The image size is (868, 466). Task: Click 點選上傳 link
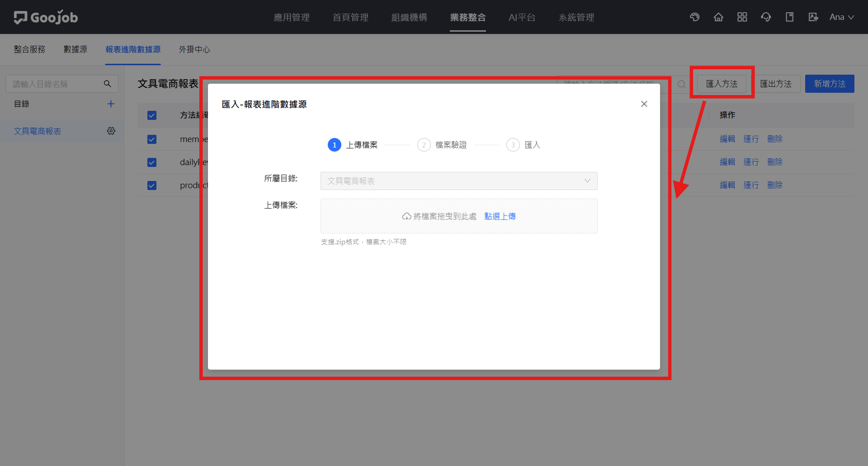[x=500, y=217]
